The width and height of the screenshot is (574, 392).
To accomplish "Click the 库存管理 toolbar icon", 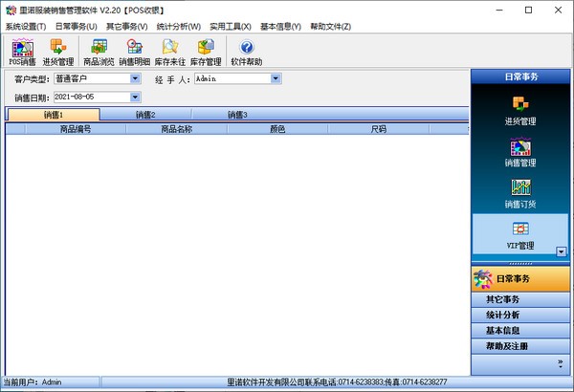I will coord(205,52).
